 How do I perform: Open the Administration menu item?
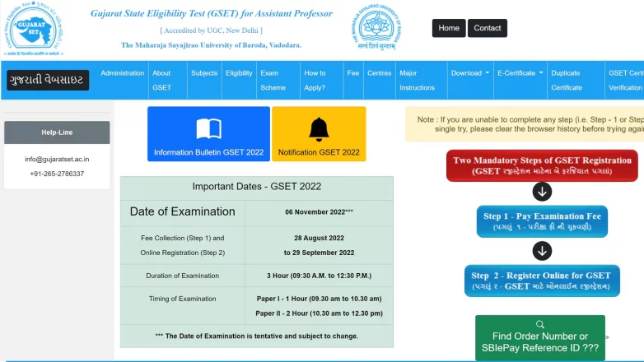point(123,73)
